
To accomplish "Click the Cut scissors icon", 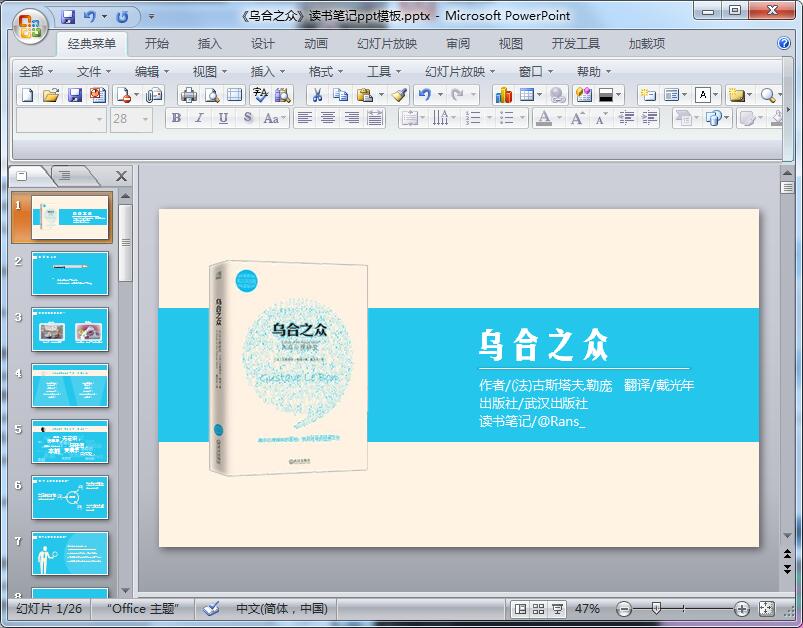I will point(317,95).
